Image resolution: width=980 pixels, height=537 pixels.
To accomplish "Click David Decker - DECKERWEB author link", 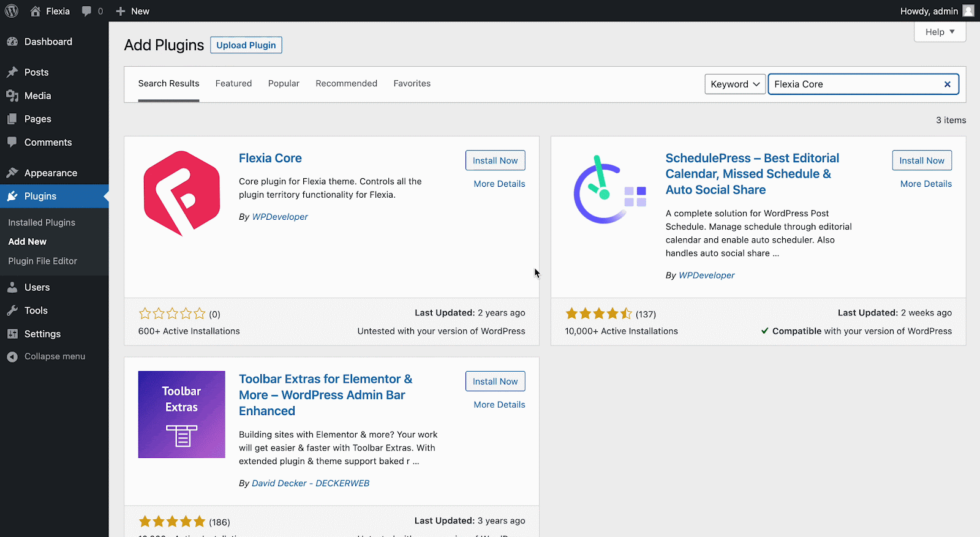I will click(x=311, y=483).
